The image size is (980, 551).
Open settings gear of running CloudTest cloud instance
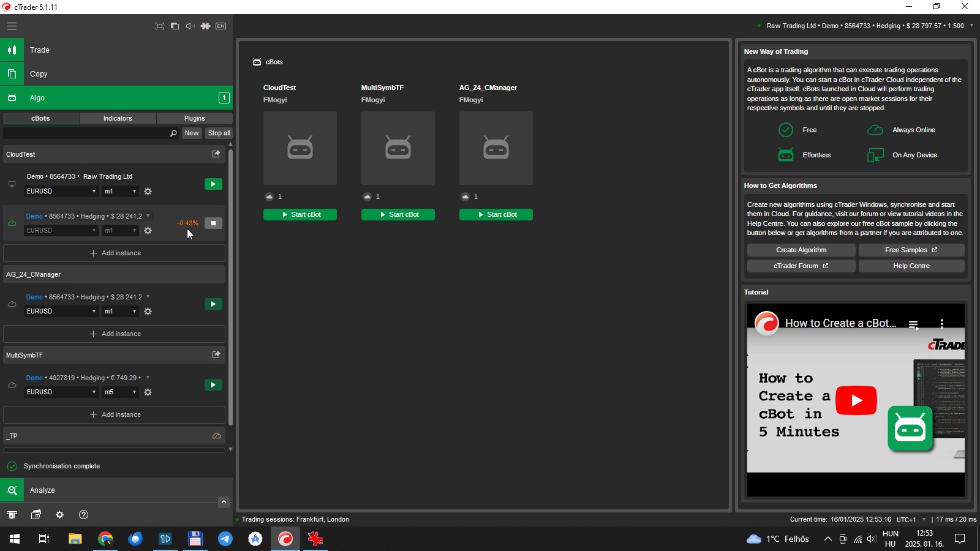click(148, 231)
